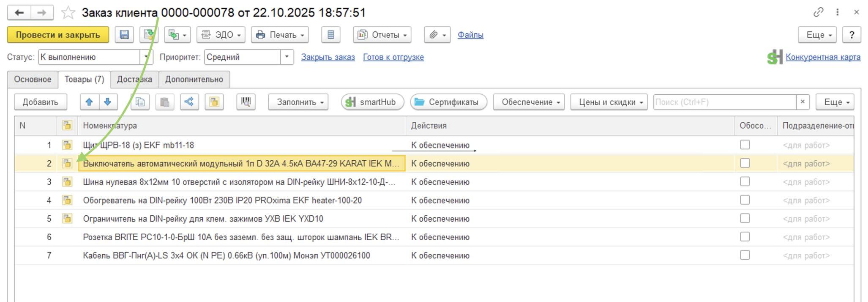Screen dimensions: 868x302
Task: Toggle Обособленно checkbox for Щит ЩРВ-18 row
Action: point(745,145)
